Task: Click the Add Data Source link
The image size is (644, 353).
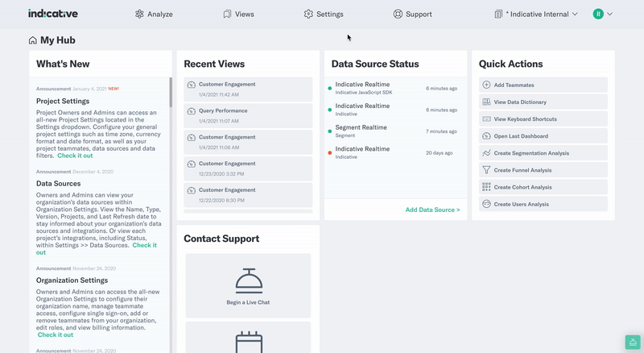Action: pyautogui.click(x=432, y=210)
